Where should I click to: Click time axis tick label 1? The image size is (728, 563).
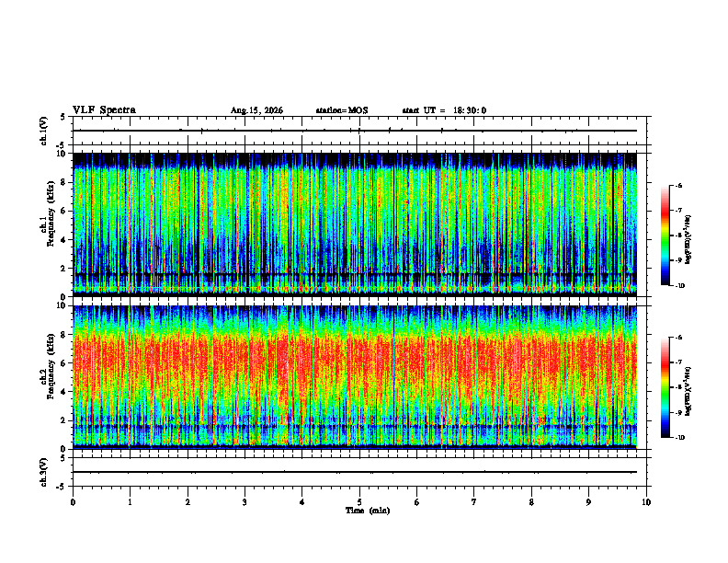tap(130, 502)
